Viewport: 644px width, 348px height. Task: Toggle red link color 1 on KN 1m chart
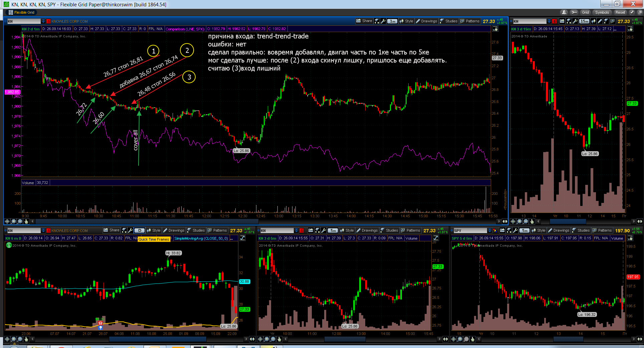coord(48,21)
